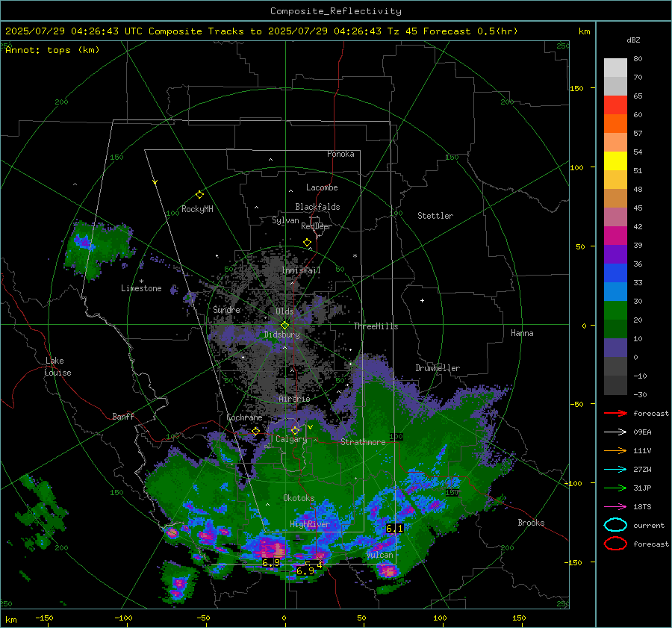The image size is (672, 628).
Task: Click the Lacombe city label
Action: pyautogui.click(x=322, y=187)
